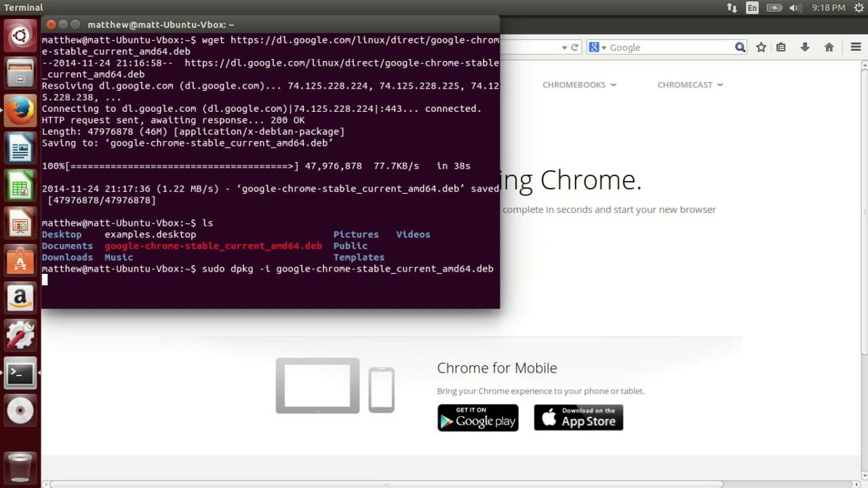The height and width of the screenshot is (488, 868).
Task: Click the tablet and phone illustration
Action: (335, 386)
